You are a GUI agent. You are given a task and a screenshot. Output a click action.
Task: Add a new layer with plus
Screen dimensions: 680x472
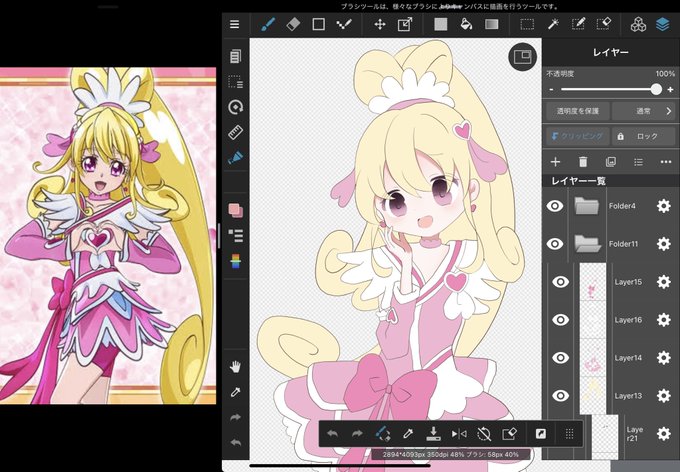pyautogui.click(x=555, y=162)
